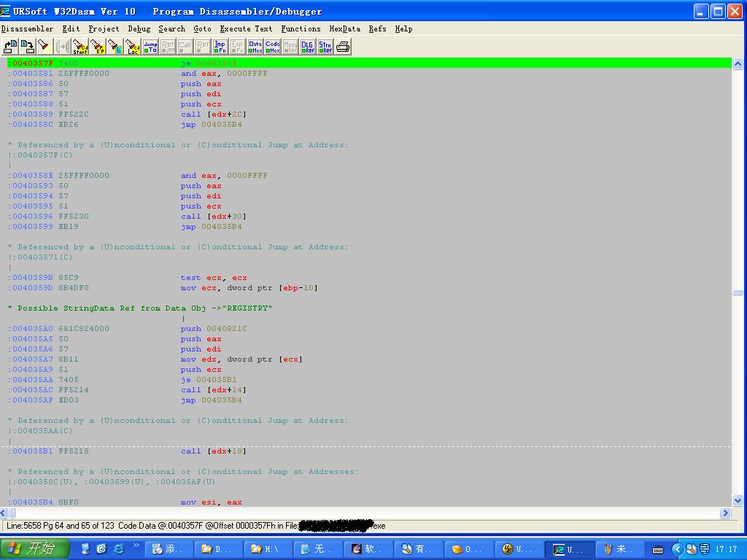Image resolution: width=747 pixels, height=560 pixels.
Task: Click horizontal scrollbar left arrow
Action: [4, 513]
